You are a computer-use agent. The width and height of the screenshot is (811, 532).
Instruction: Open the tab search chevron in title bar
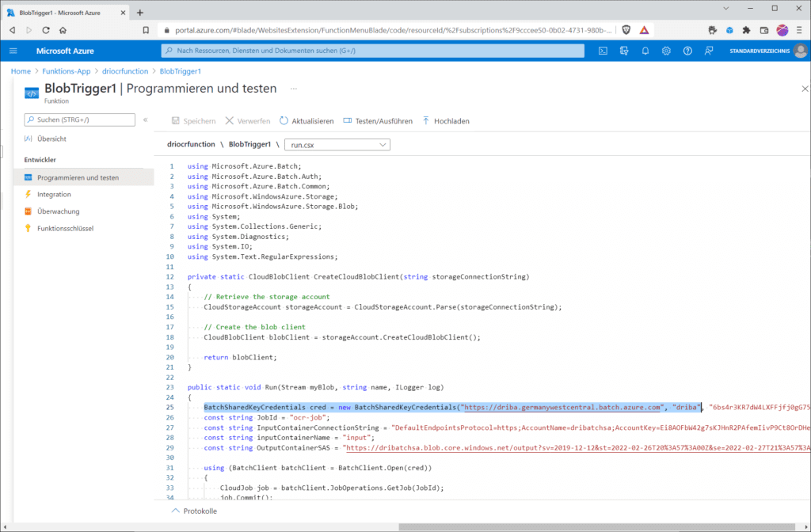[725, 8]
